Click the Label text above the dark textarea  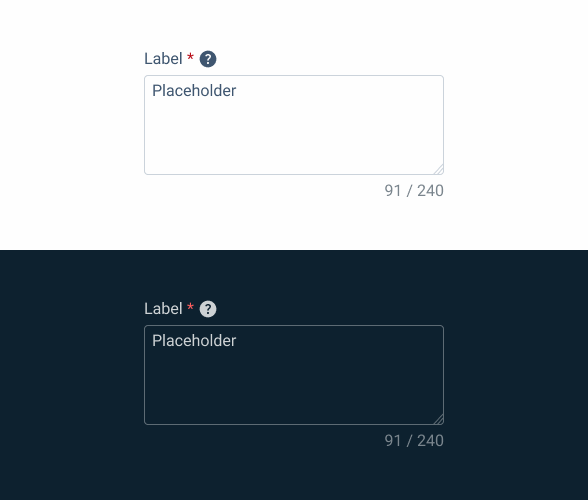pyautogui.click(x=163, y=309)
